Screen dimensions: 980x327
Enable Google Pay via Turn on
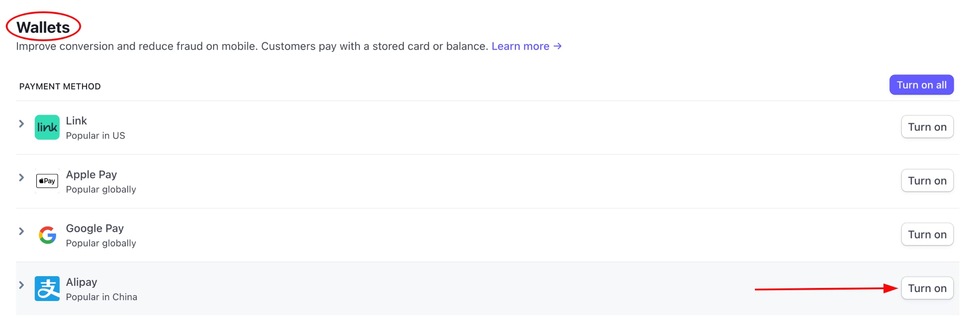(927, 234)
